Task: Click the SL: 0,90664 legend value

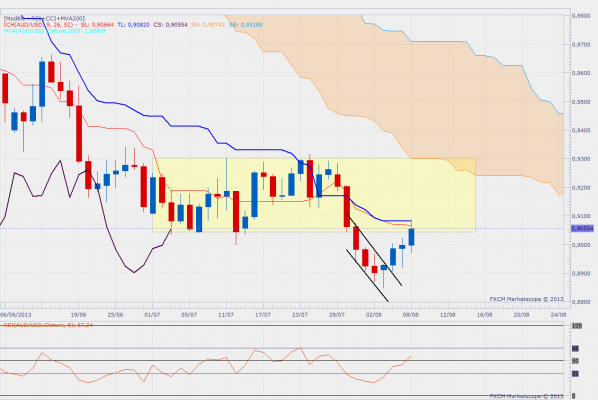Action: [x=97, y=25]
